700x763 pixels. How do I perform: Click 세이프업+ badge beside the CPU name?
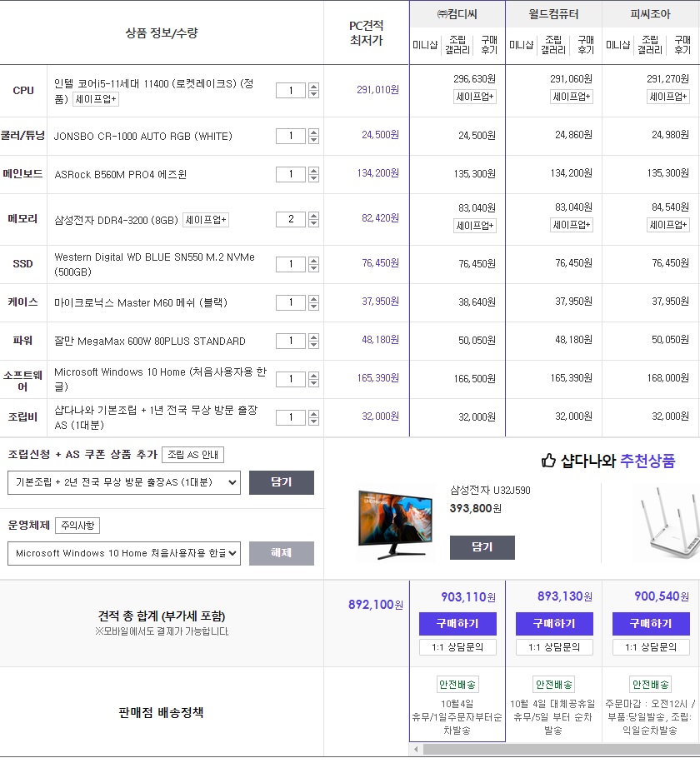click(96, 99)
